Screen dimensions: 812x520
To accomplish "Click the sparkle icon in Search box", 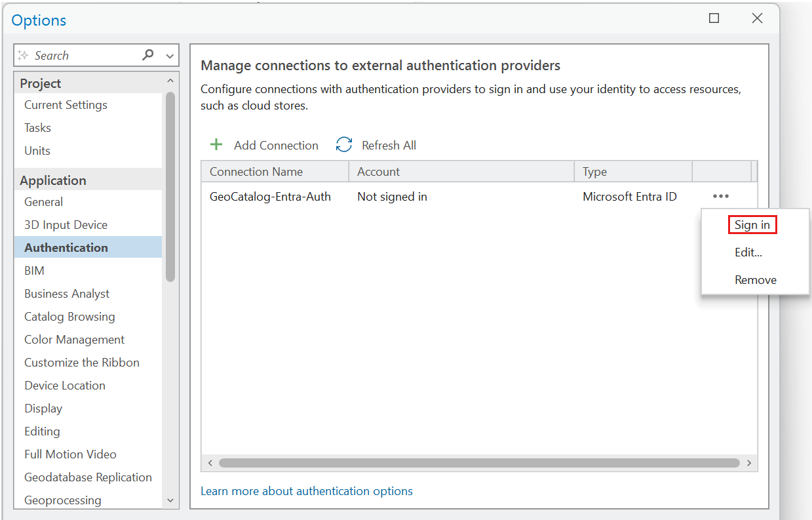I will (x=24, y=55).
